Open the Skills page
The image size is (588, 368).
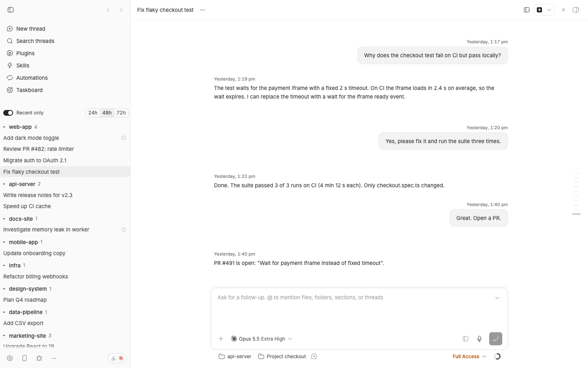65,65
